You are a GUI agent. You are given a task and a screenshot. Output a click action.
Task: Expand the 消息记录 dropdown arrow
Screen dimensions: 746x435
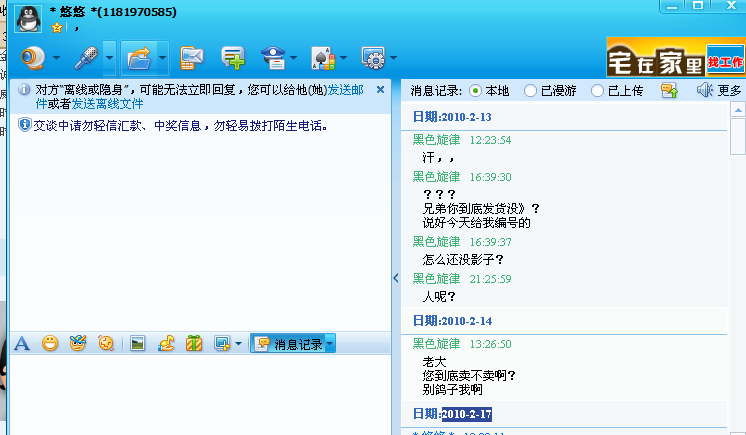[x=330, y=344]
